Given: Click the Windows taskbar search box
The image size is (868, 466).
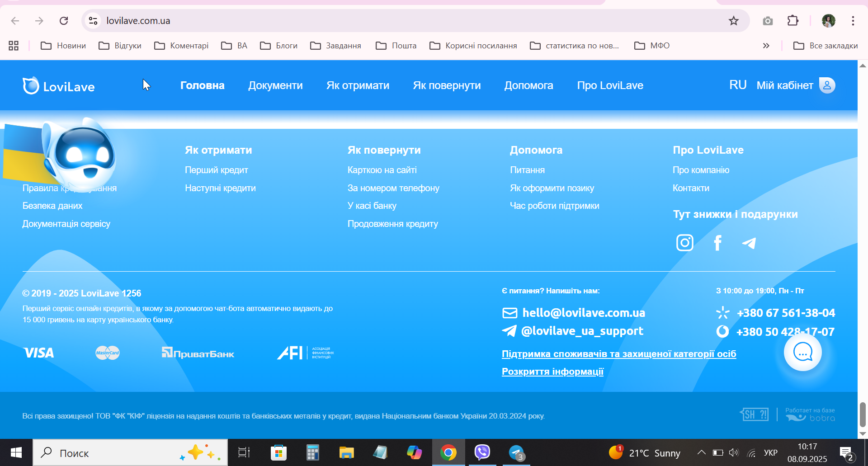Looking at the screenshot, I should 130,452.
